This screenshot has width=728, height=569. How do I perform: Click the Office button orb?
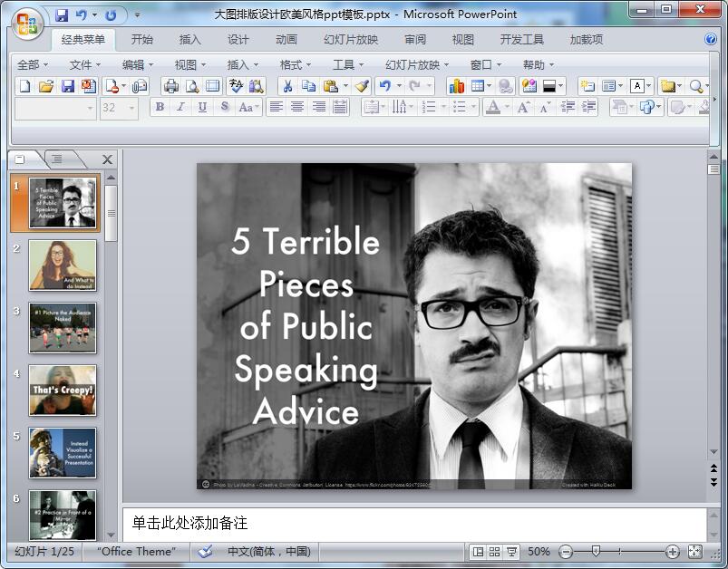click(x=27, y=23)
